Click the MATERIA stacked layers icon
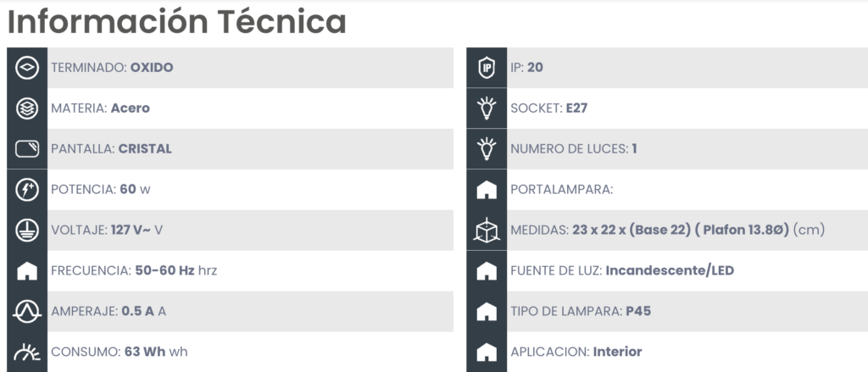The height and width of the screenshot is (372, 868). pyautogui.click(x=27, y=108)
